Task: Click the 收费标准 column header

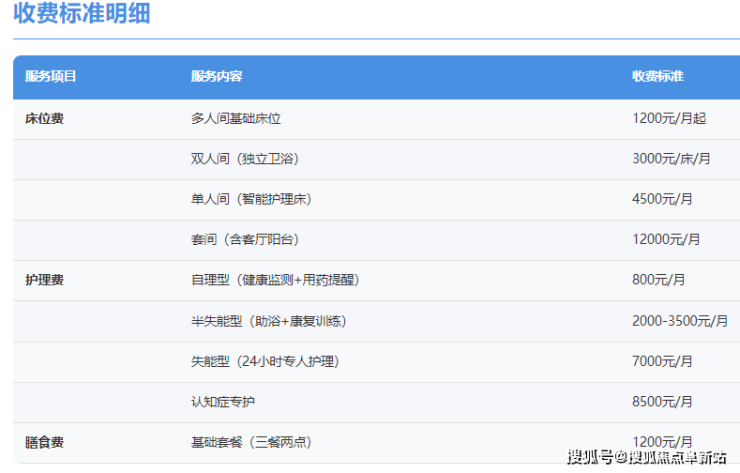Action: click(657, 77)
